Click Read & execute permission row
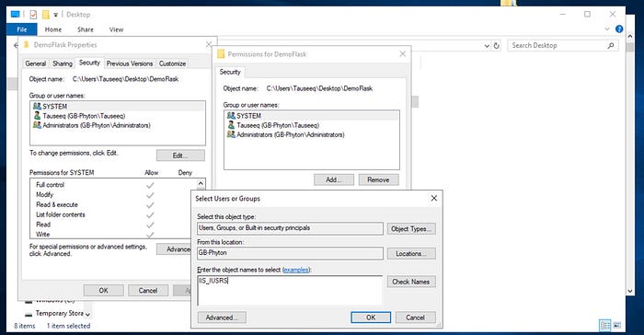644x335 pixels. tap(114, 204)
